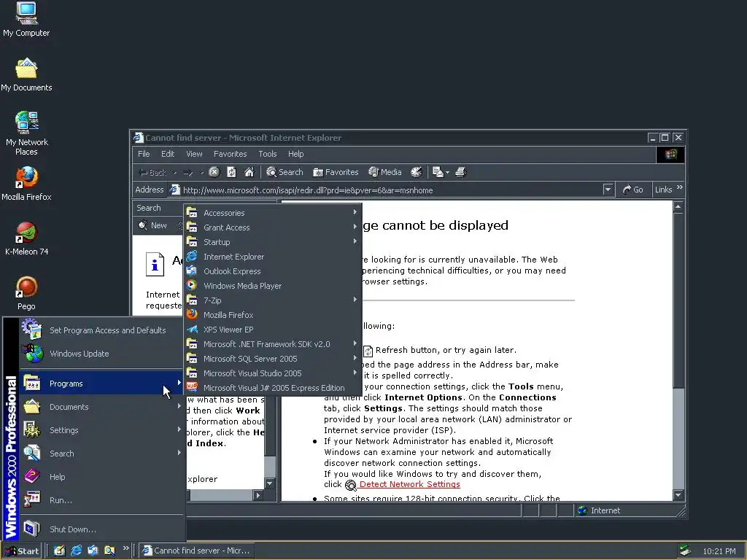Launch K-Meleon 74 desktop shortcut
The height and width of the screenshot is (560, 747).
click(x=26, y=238)
